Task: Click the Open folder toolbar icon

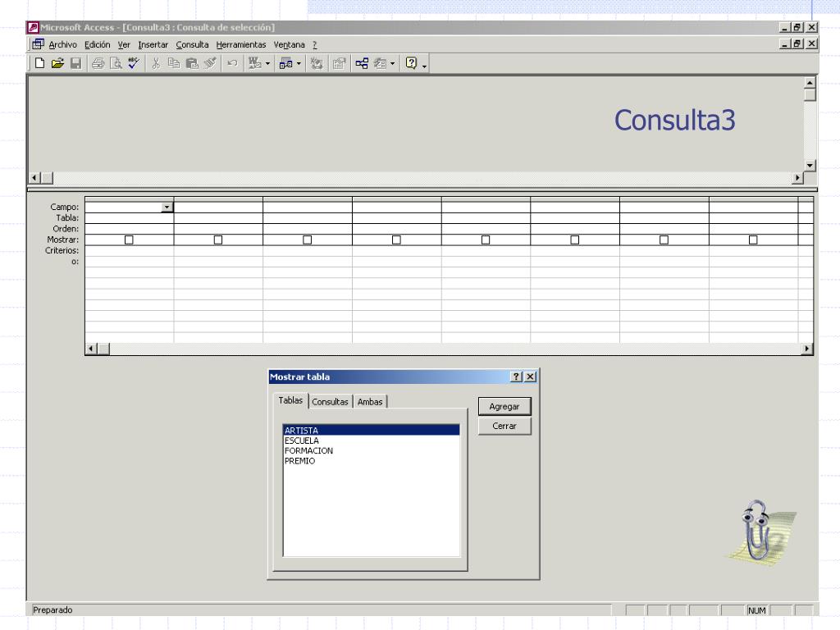Action: point(57,63)
